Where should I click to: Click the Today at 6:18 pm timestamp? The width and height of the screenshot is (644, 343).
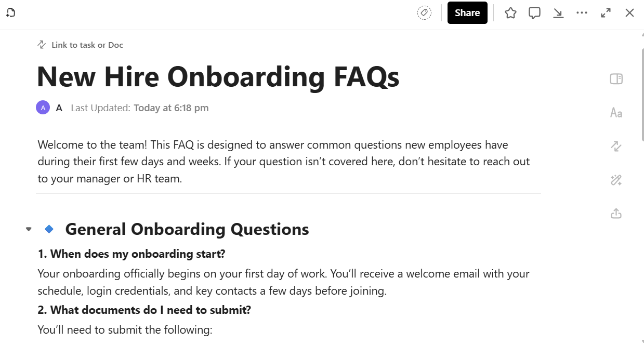click(x=171, y=108)
